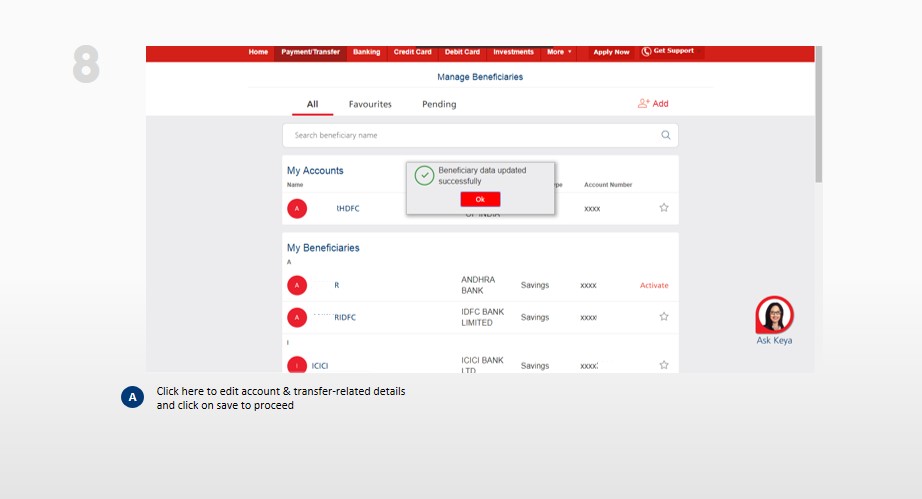The image size is (922, 499).
Task: Switch to the Favourites tab
Action: [370, 104]
